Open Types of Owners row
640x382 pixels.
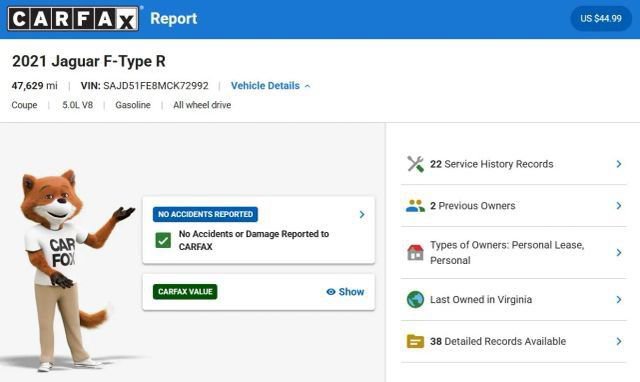click(513, 253)
